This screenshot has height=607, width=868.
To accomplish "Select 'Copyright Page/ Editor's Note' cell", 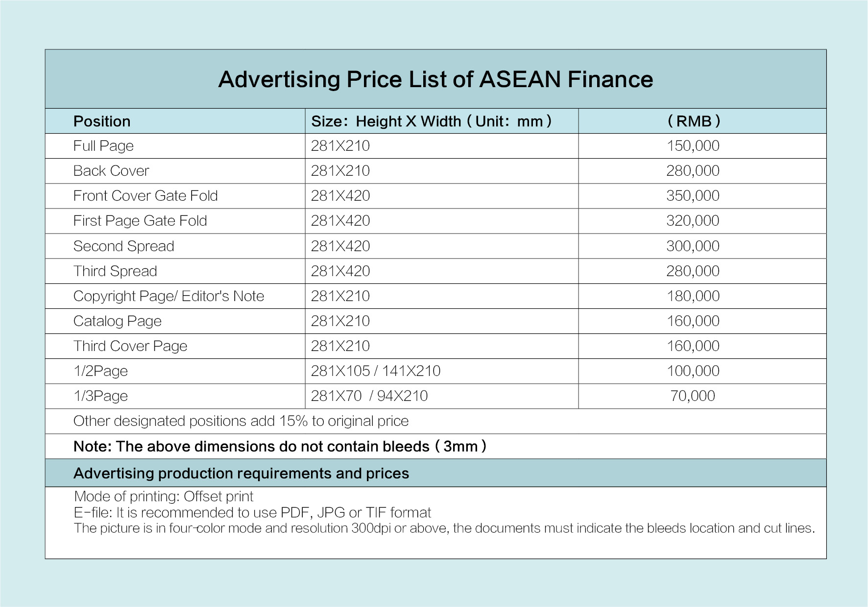I will click(169, 296).
